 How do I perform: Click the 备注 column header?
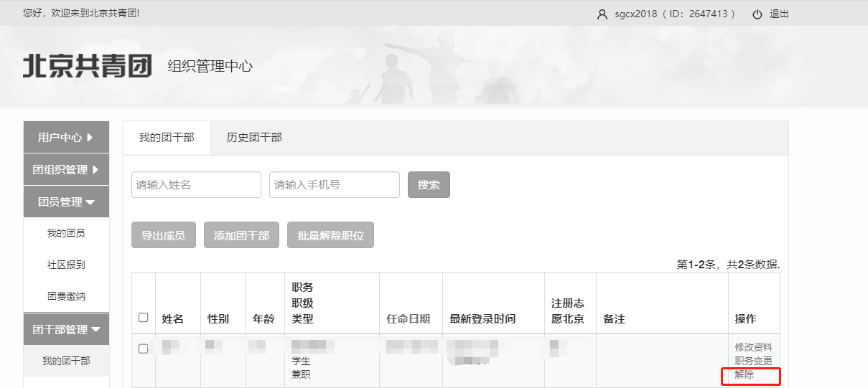click(x=614, y=319)
